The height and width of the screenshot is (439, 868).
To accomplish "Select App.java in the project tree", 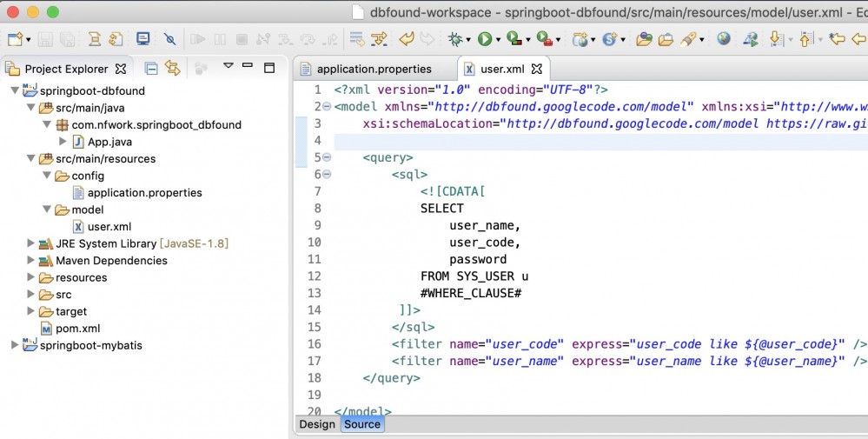I will 109,142.
